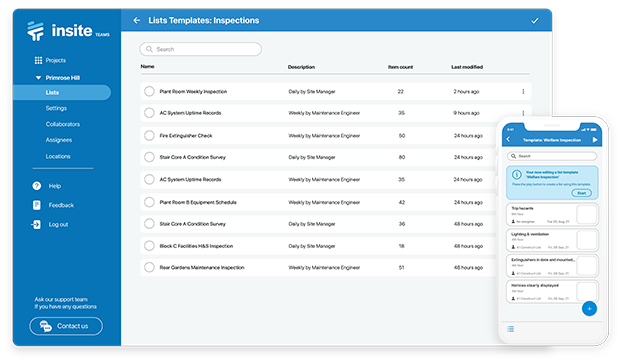Select the Stair Core A survey with 80 items
The width and height of the screenshot is (624, 362).
click(149, 157)
